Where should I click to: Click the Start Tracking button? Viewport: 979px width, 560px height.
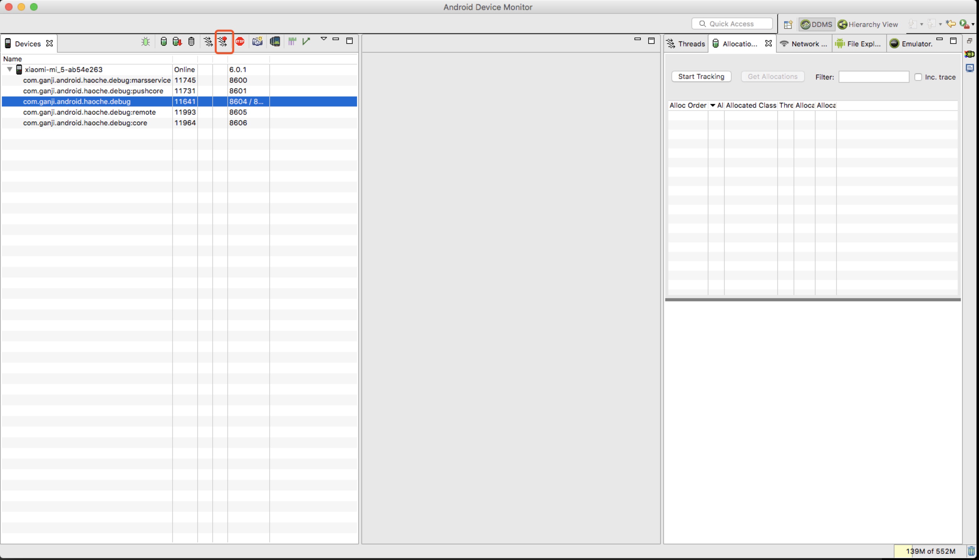(x=701, y=76)
